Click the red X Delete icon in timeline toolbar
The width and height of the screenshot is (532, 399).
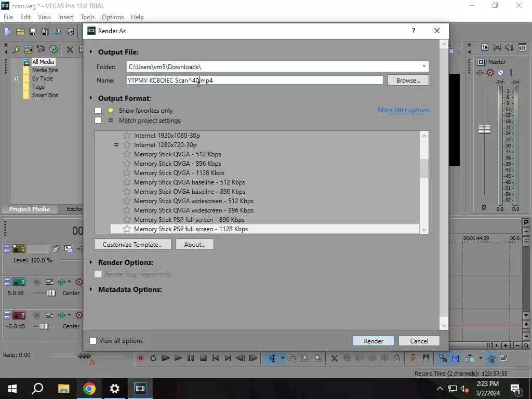pos(334,358)
